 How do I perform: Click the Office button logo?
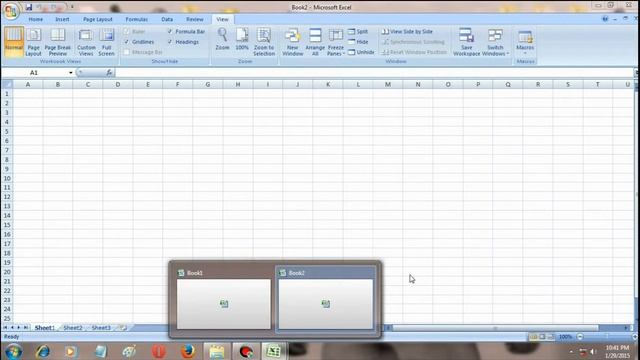11,11
